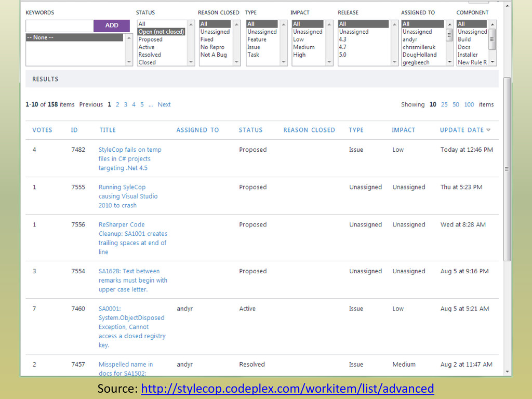The image size is (532, 399).
Task: Open the stylecop.codeplex.com source link
Action: coord(287,389)
